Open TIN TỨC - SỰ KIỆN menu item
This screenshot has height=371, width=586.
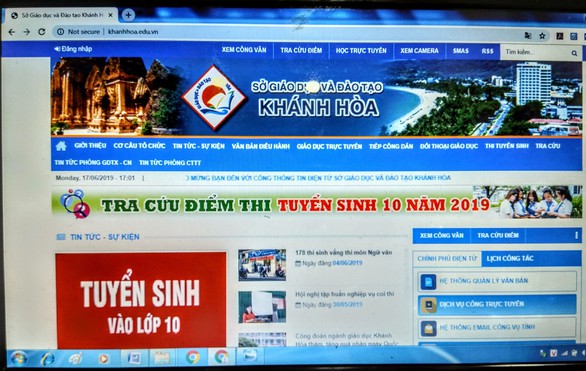click(198, 146)
